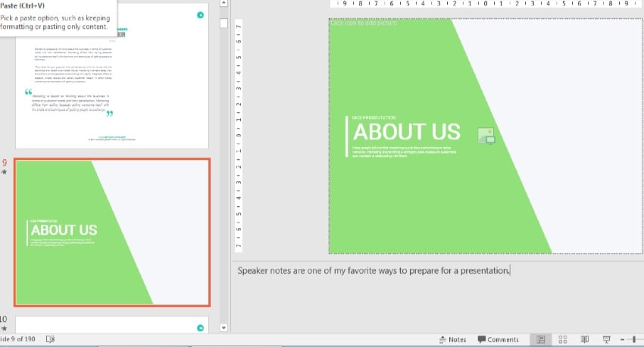Click the scroll up arrow of thumbnail pane
Screen dimensions: 644x347
click(224, 3)
